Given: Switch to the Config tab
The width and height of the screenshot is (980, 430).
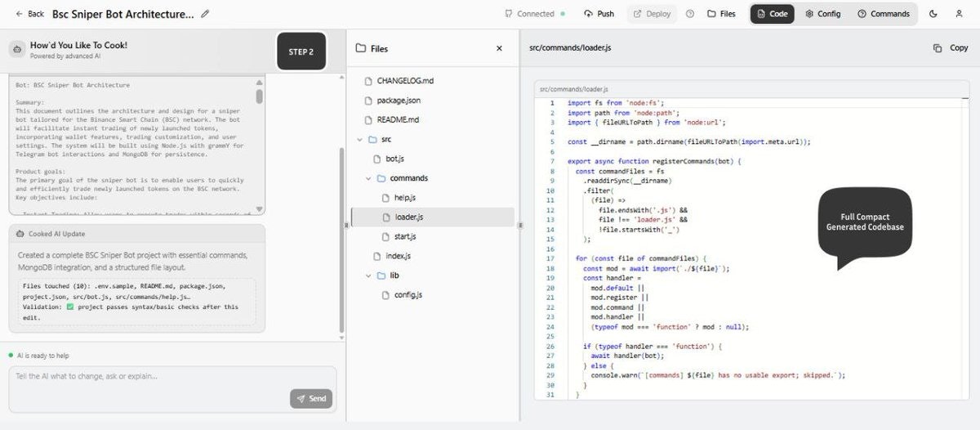Looking at the screenshot, I should pos(822,14).
